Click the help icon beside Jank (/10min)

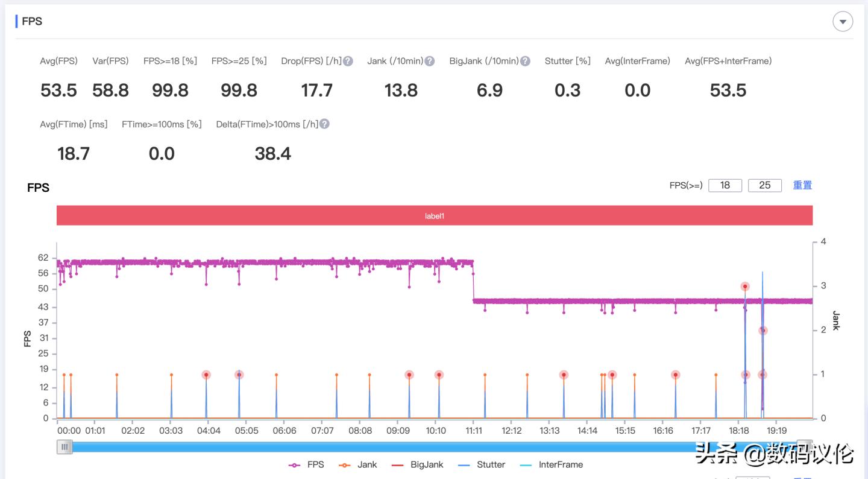tap(429, 61)
